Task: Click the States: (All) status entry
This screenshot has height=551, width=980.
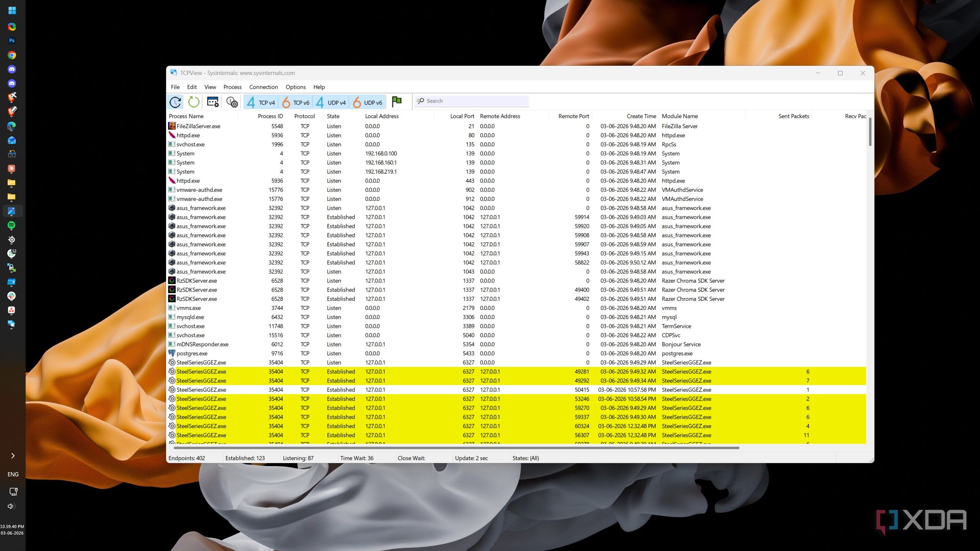Action: tap(526, 458)
